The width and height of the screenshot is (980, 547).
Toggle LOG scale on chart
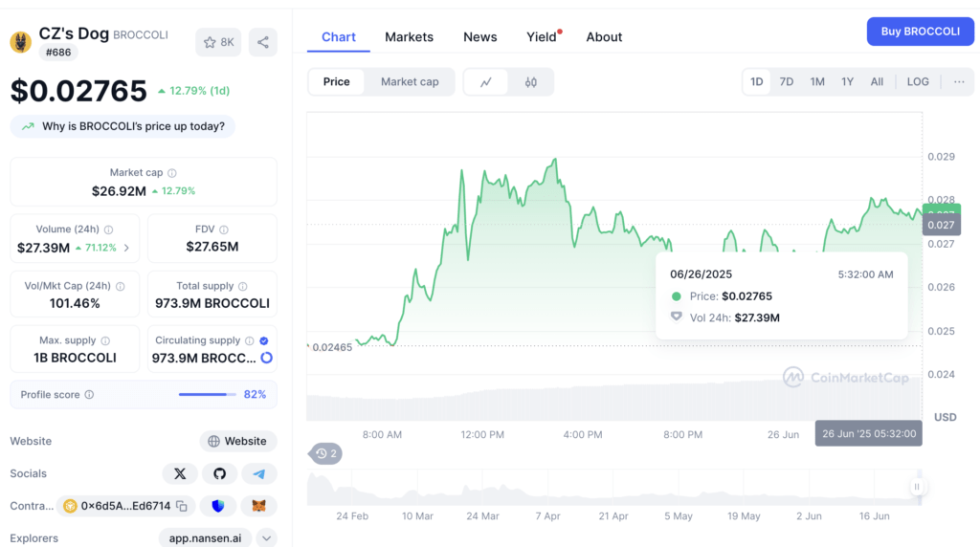(918, 82)
